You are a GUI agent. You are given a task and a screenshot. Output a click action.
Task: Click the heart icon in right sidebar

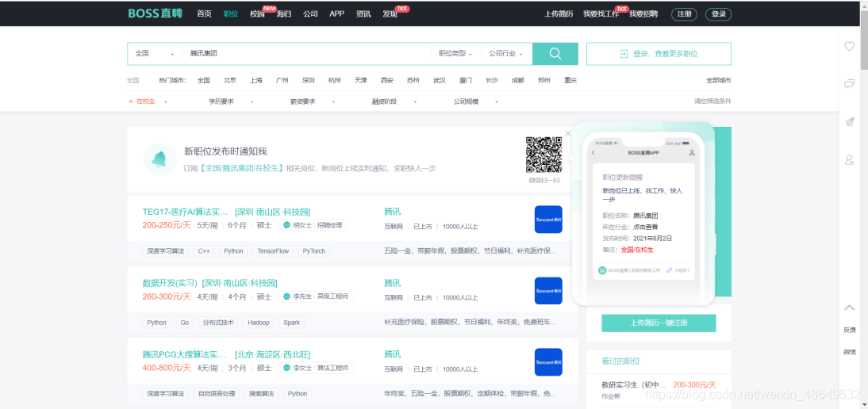click(x=849, y=47)
